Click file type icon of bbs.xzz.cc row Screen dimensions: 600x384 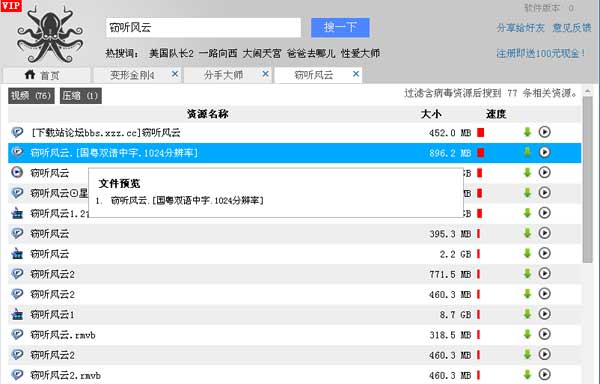click(17, 132)
